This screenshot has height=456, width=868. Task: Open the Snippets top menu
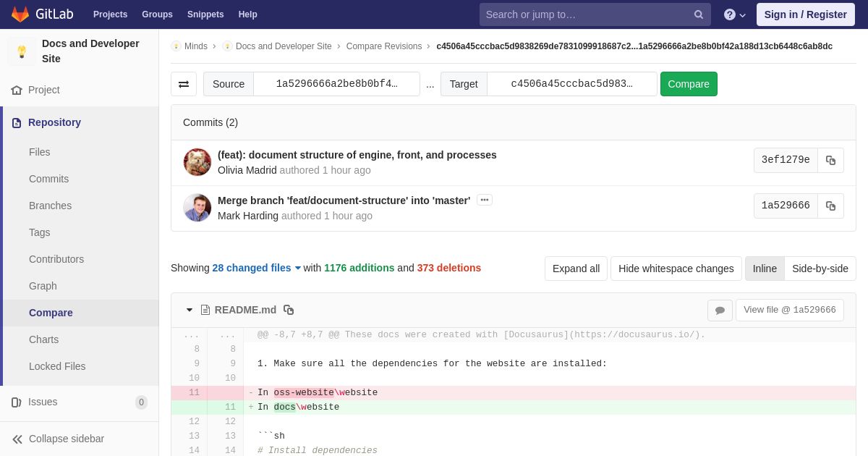[205, 14]
